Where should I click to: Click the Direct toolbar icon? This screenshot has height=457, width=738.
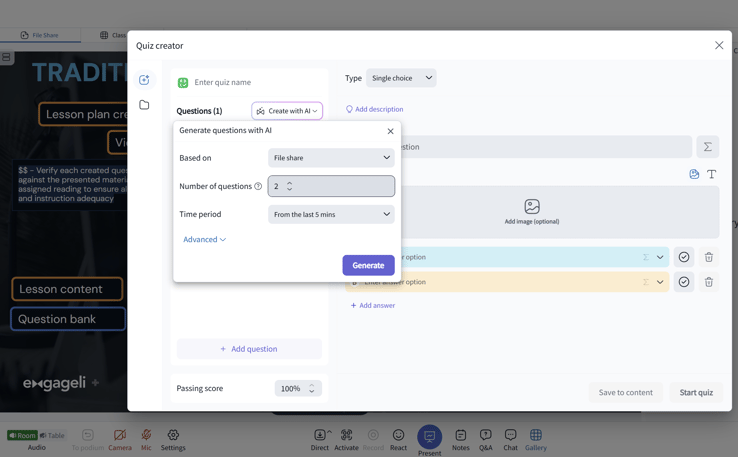(320, 440)
